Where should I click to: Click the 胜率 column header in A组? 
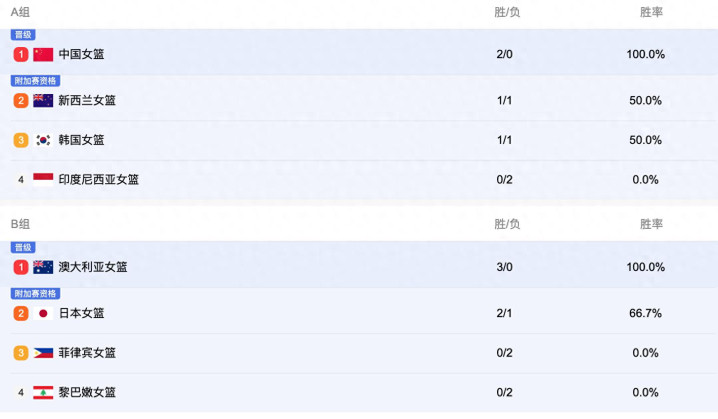click(x=651, y=12)
